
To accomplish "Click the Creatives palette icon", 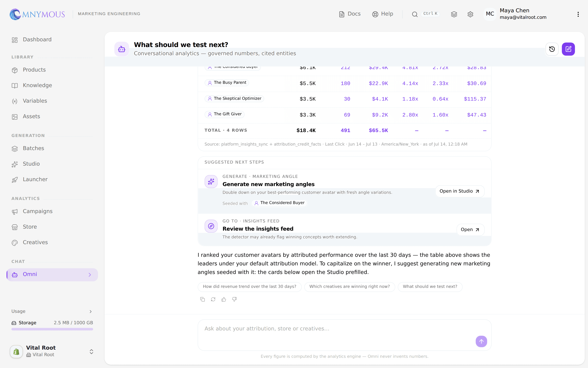I will tap(15, 243).
